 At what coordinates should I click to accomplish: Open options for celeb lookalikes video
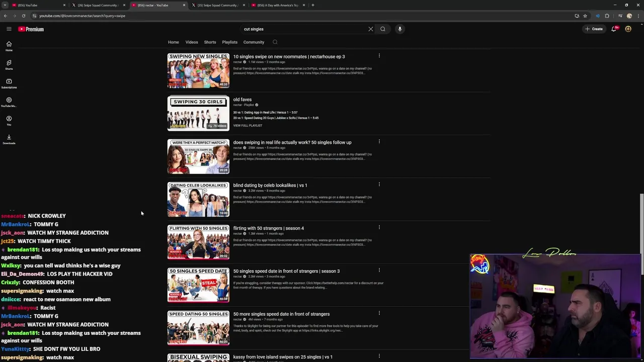click(x=379, y=185)
